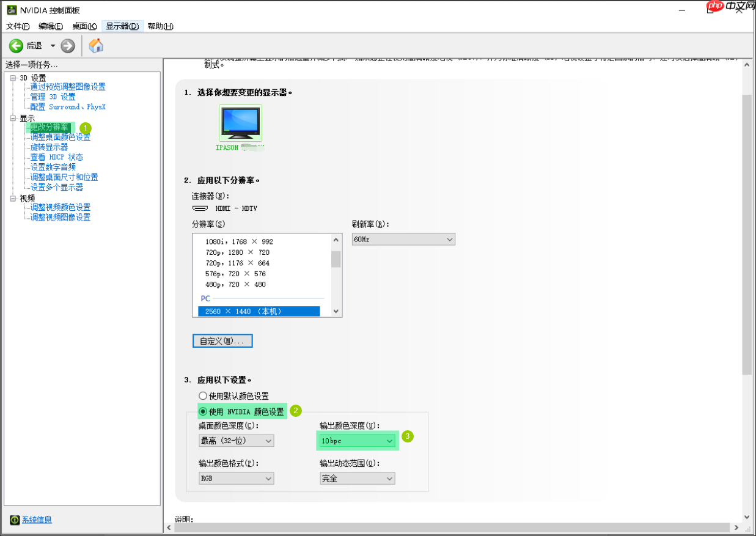Viewport: 756px width, 536px height.
Task: Select the 2560 × 1440 (本机) resolution
Action: coord(259,310)
